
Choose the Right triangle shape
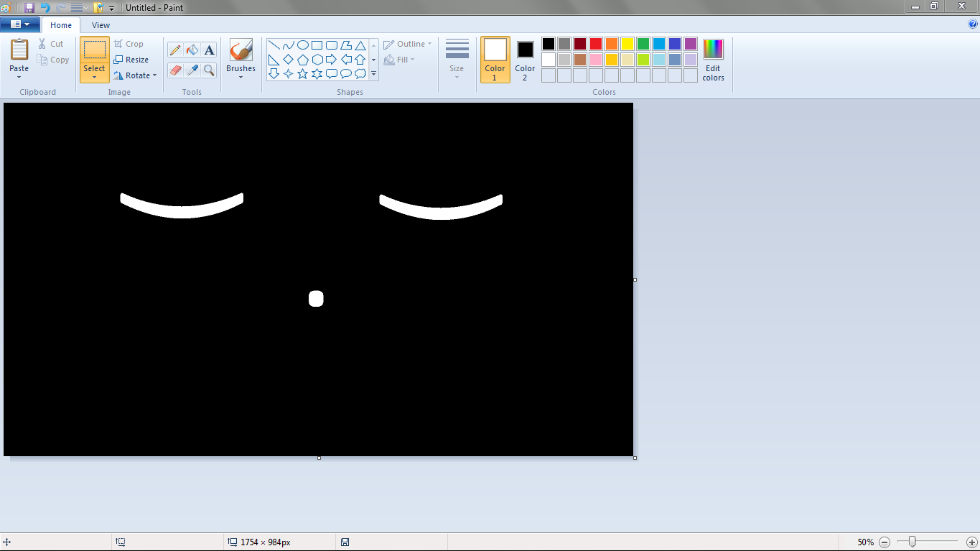(x=274, y=60)
